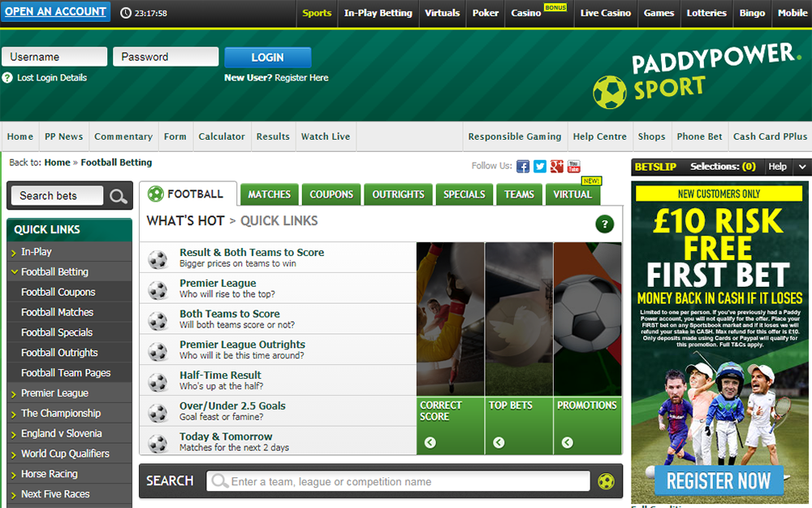Image resolution: width=812 pixels, height=508 pixels.
Task: Click the ball icon beside Today & Tomorrow
Action: [x=158, y=443]
